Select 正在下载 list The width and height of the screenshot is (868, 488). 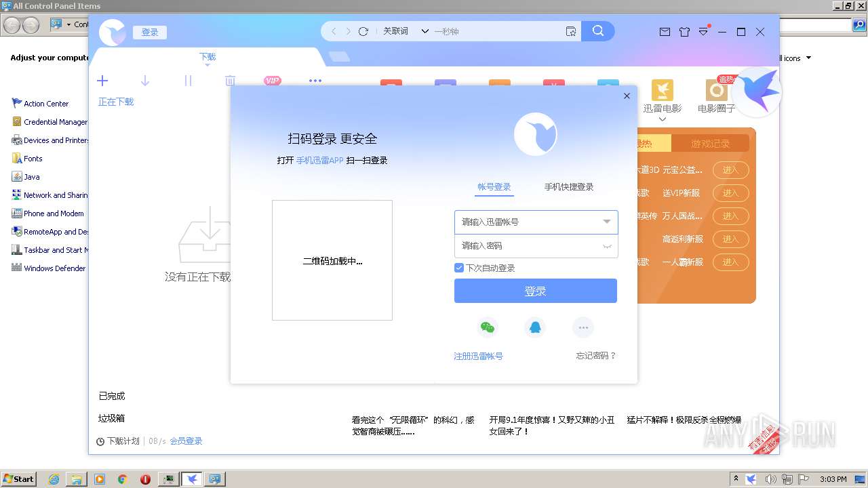coord(116,102)
